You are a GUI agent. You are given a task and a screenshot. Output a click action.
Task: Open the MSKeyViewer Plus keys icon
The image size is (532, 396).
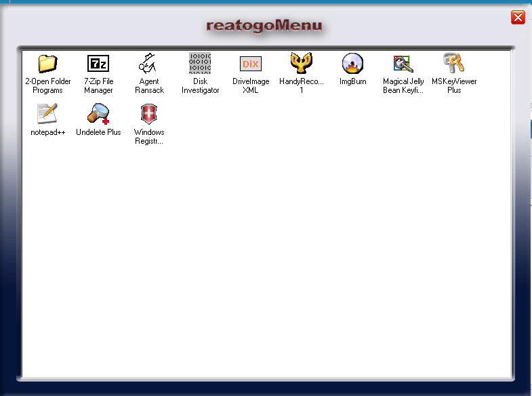coord(454,64)
